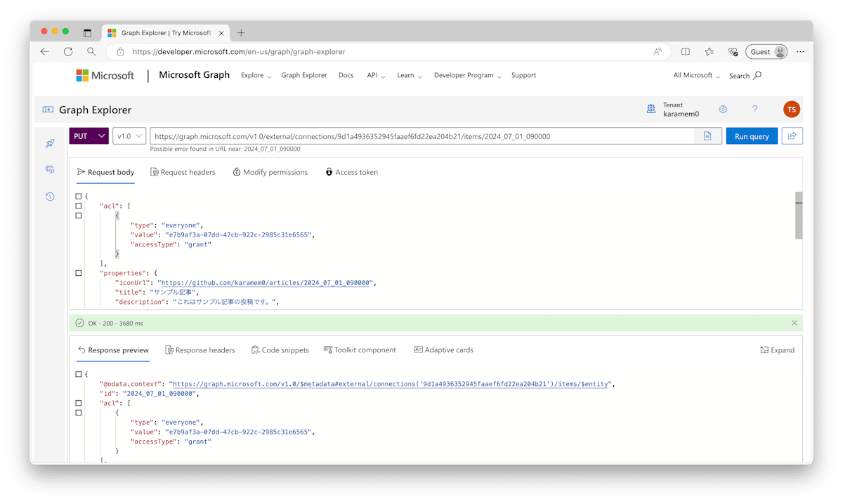
Task: Dismiss the OK 200 status message
Action: (x=795, y=323)
